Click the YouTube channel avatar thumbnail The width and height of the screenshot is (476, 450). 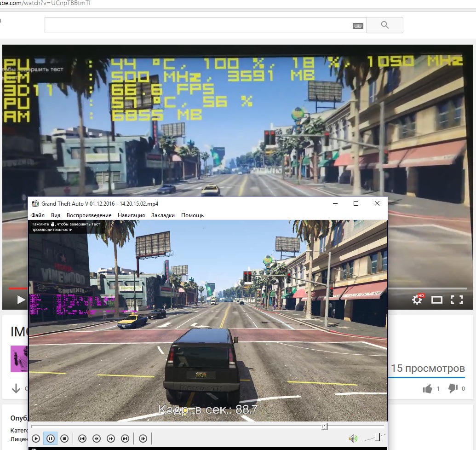[x=19, y=358]
